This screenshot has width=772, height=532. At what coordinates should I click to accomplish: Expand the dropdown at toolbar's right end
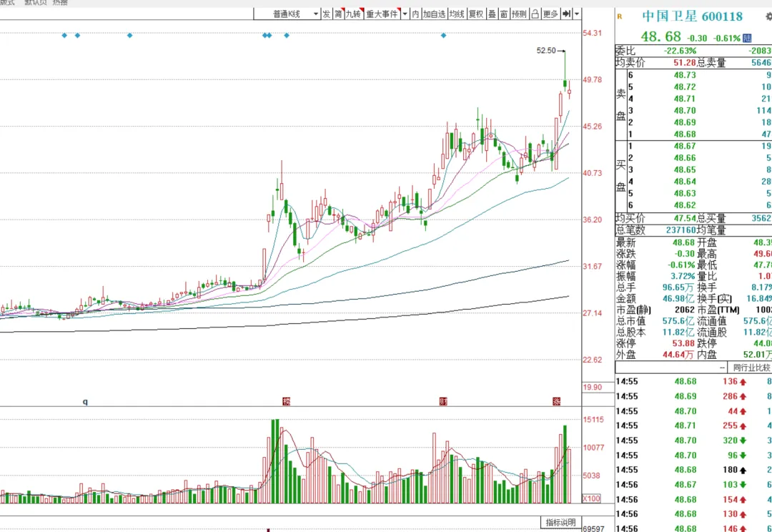577,14
